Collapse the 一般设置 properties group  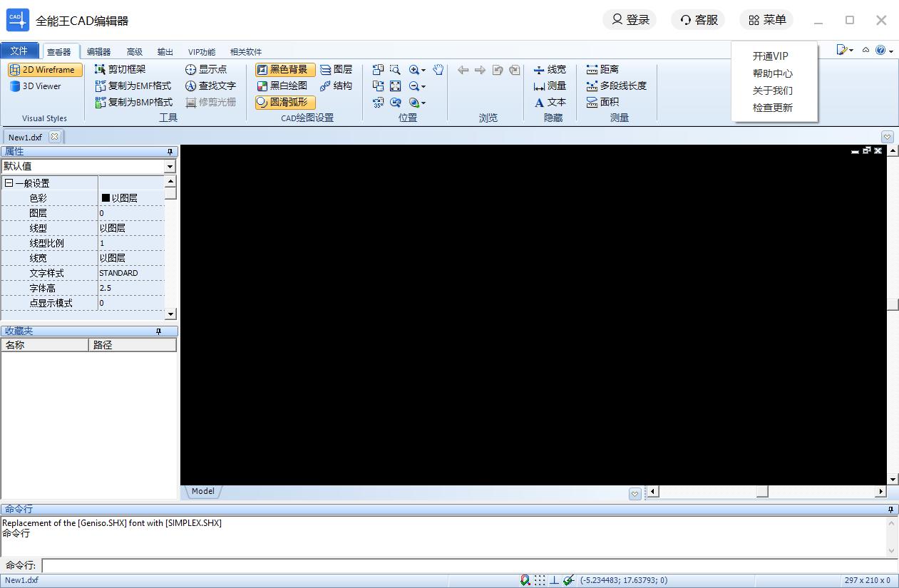point(9,183)
